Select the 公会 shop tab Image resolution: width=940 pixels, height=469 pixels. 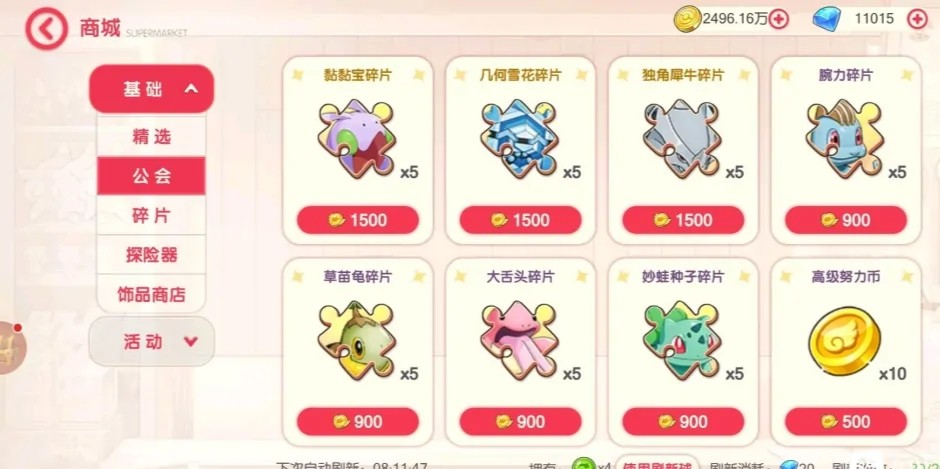coord(152,176)
